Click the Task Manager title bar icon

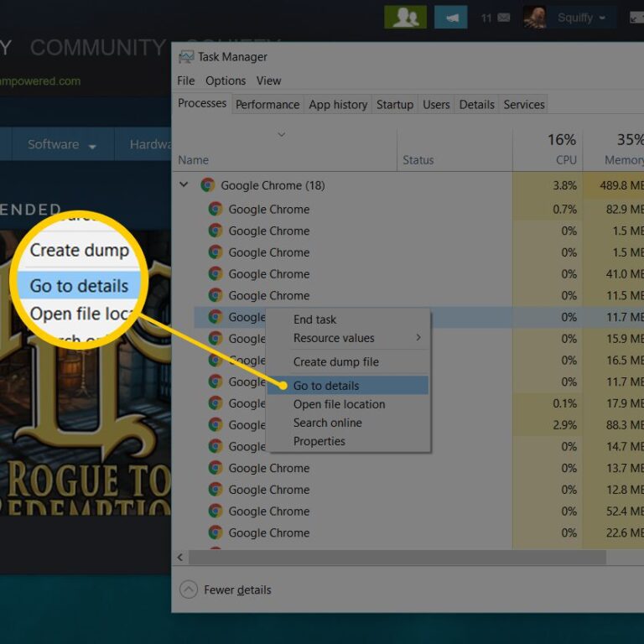pos(186,57)
